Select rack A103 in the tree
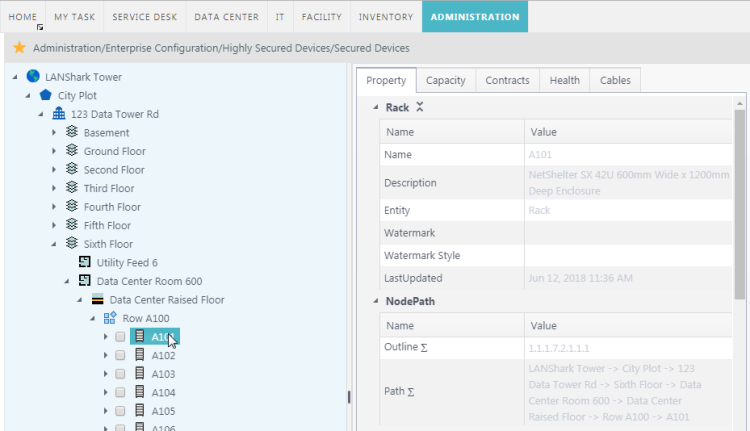 (163, 374)
